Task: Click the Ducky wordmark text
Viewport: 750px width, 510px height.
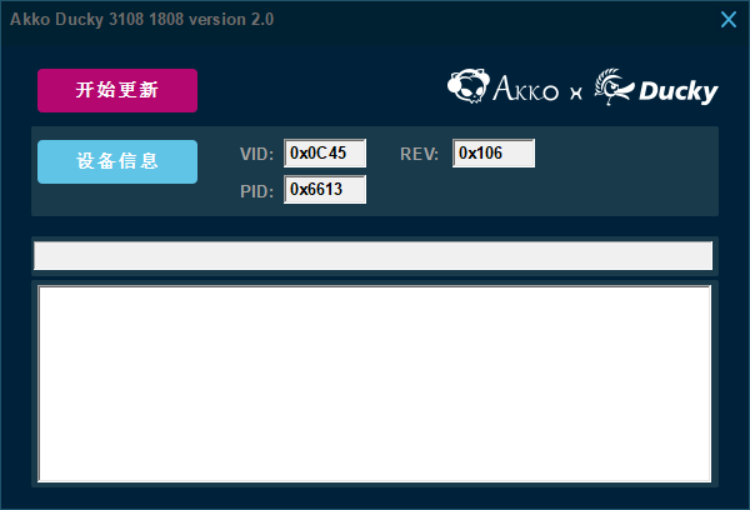Action: coord(678,92)
